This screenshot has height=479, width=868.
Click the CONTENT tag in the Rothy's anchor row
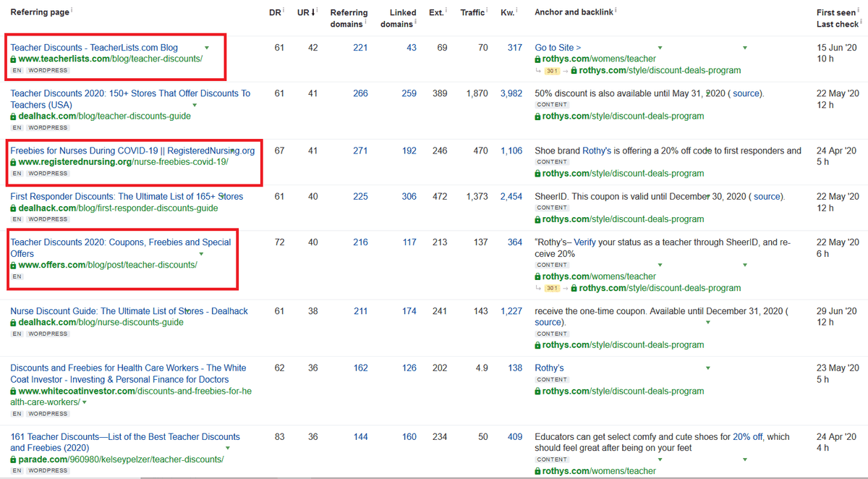click(x=552, y=379)
